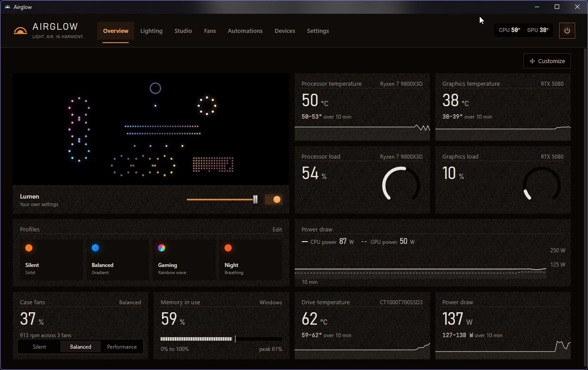Switch to the Devices tab

pos(285,31)
